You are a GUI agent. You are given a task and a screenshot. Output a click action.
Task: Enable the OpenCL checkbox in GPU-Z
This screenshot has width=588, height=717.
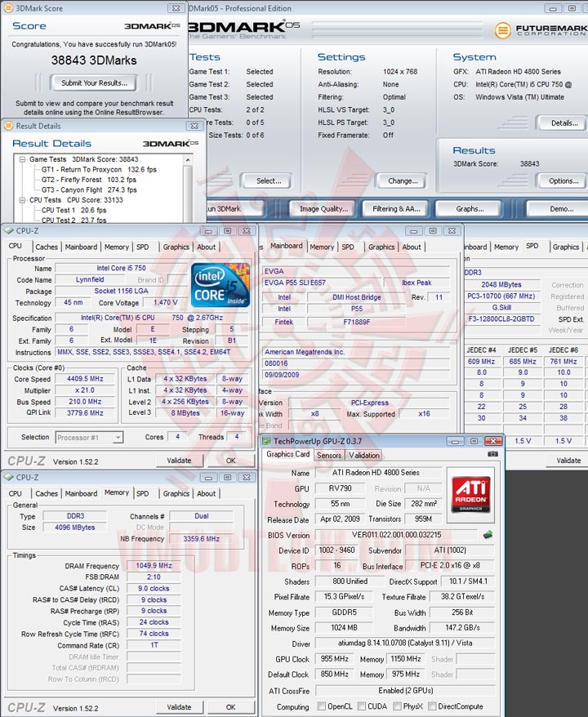pos(322,706)
